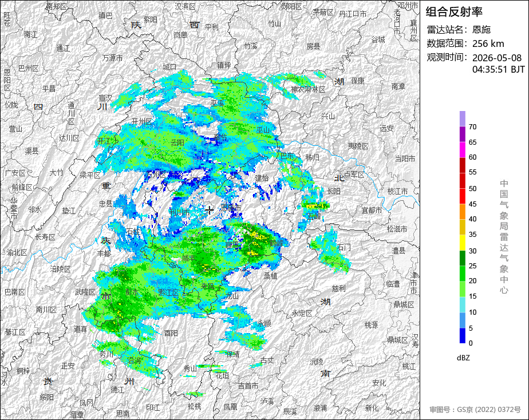Viewport: 529px width, 420px height.
Task: Click the 酉阳 map label
Action: [171, 333]
